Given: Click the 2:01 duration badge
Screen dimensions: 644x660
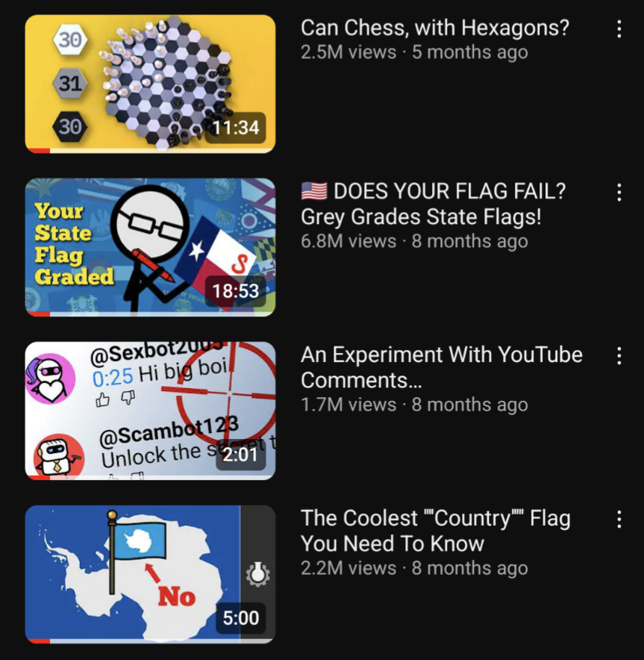Looking at the screenshot, I should tap(240, 455).
